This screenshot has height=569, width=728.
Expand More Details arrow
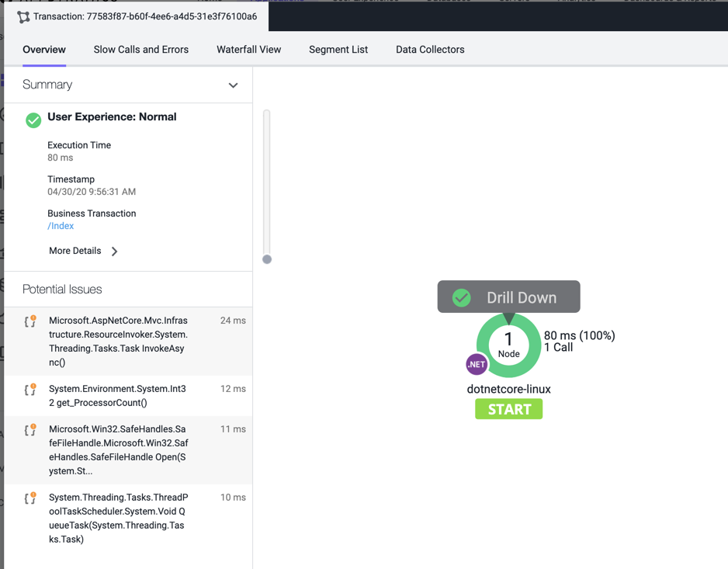115,252
